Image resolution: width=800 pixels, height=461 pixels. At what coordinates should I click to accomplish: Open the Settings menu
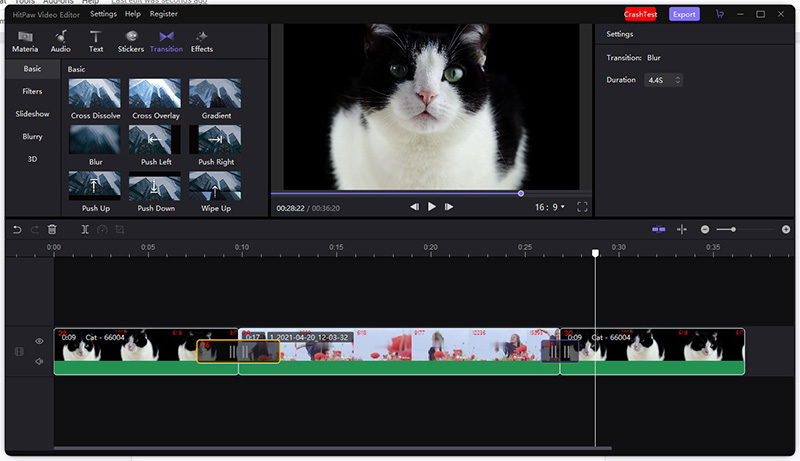[103, 14]
